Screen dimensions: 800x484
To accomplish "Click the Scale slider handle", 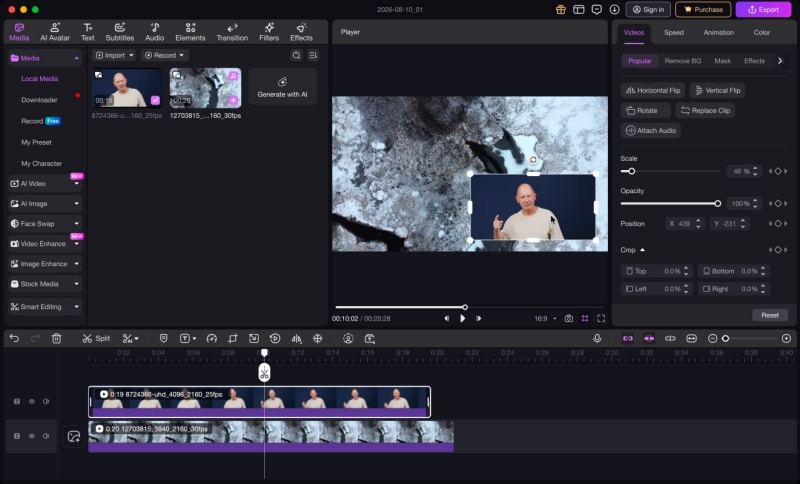I will [632, 171].
